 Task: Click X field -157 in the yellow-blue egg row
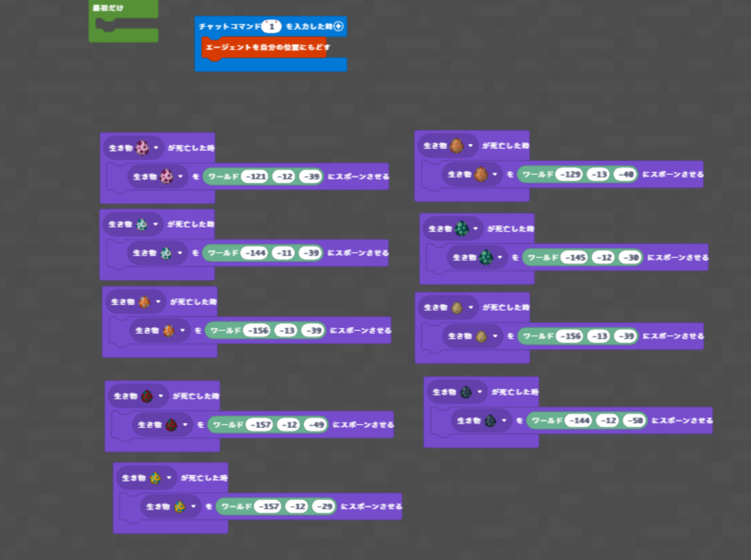click(x=269, y=506)
